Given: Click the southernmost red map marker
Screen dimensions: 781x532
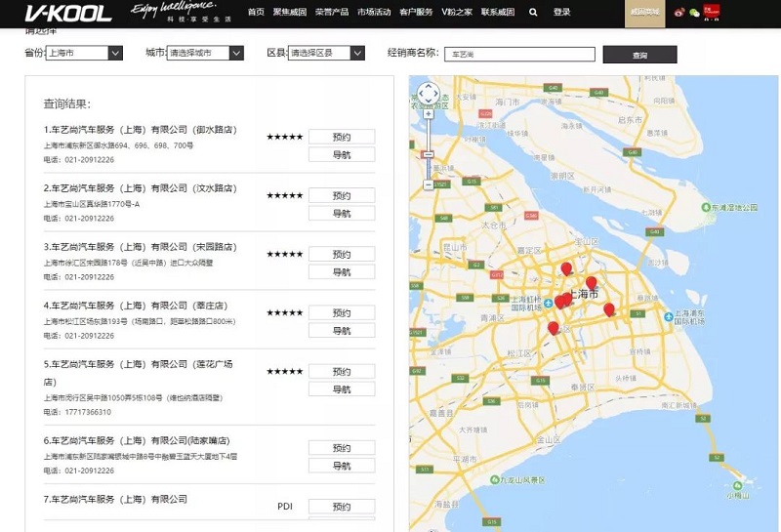Looking at the screenshot, I should click(x=553, y=328).
